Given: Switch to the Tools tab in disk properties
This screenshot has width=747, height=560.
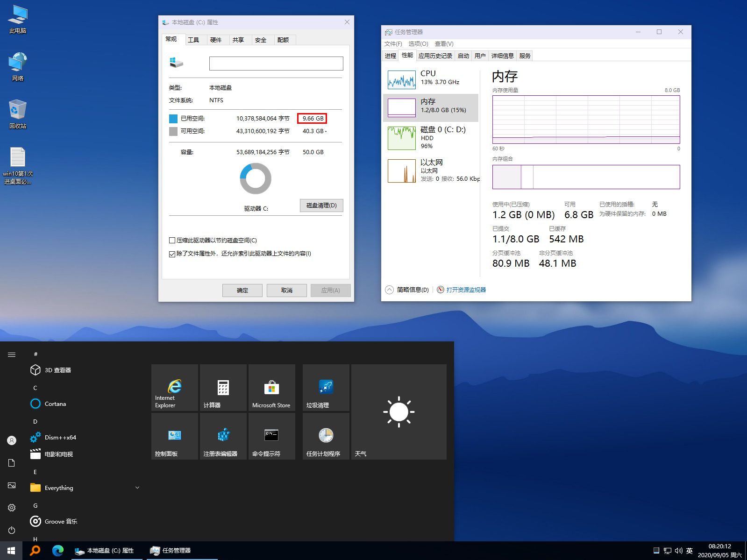Looking at the screenshot, I should [x=193, y=40].
